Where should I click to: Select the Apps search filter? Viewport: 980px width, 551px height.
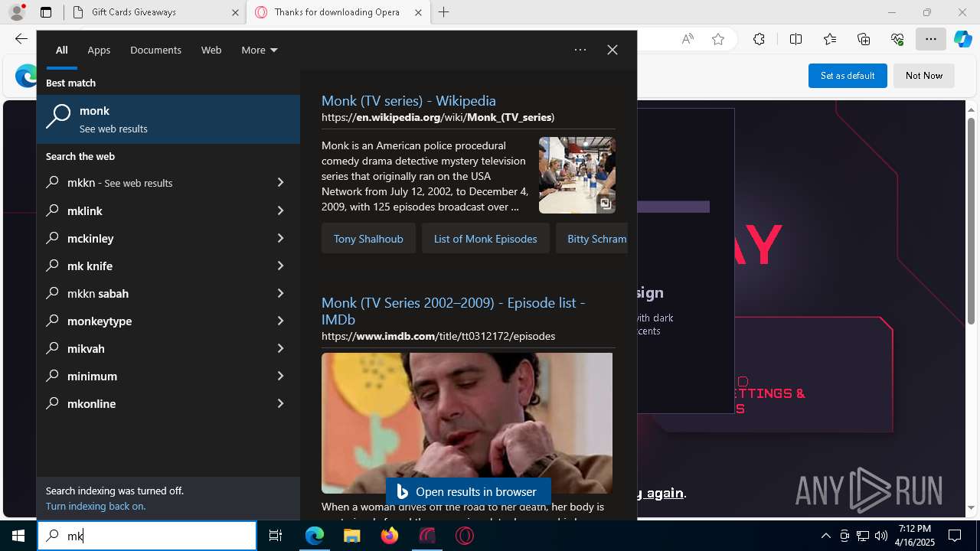click(99, 50)
